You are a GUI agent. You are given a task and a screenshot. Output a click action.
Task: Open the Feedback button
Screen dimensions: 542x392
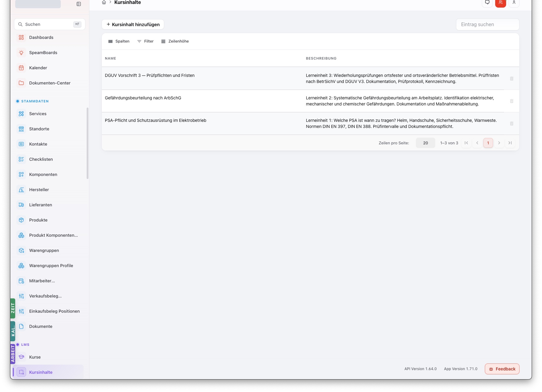(502, 369)
